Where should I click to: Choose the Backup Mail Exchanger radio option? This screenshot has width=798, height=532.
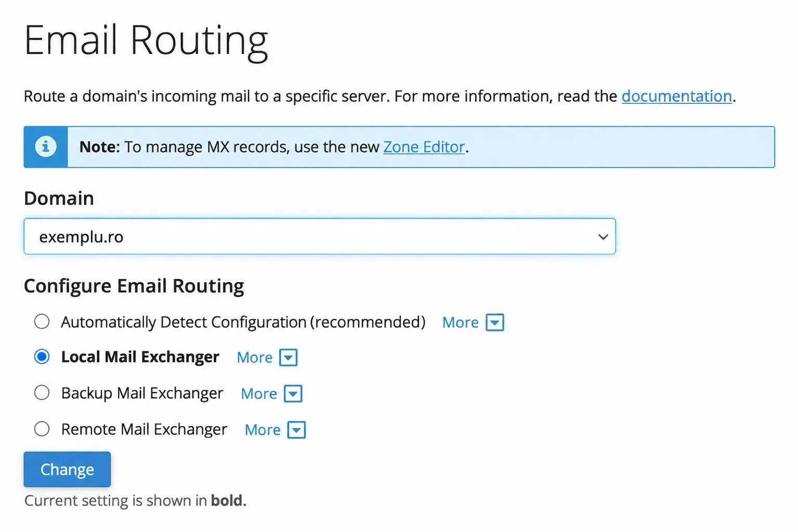point(42,393)
